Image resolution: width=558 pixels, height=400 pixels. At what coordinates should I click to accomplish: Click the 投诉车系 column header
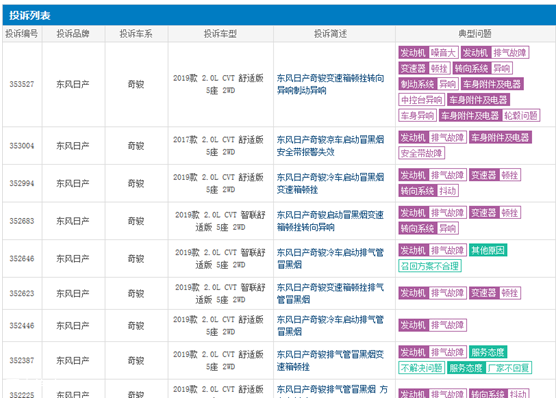click(136, 34)
